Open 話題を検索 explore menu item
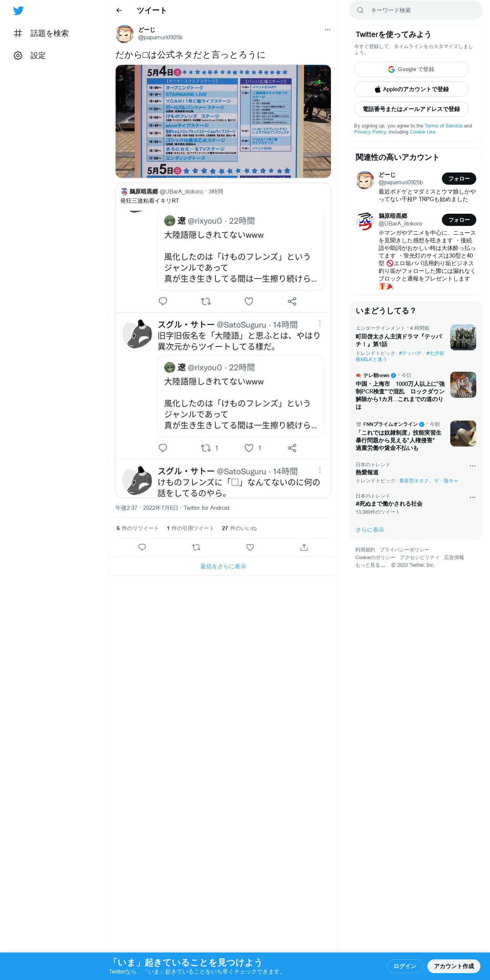 click(x=41, y=33)
